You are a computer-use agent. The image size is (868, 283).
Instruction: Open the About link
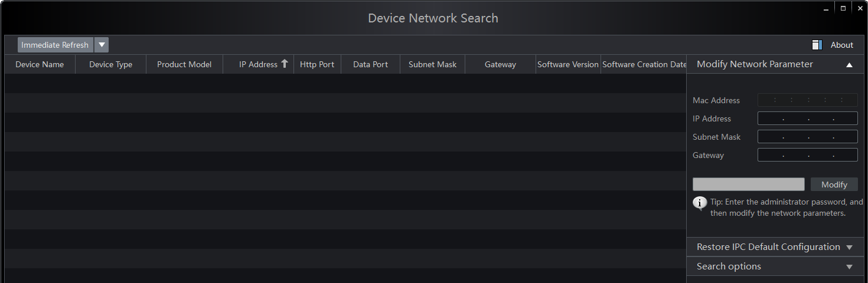point(841,45)
